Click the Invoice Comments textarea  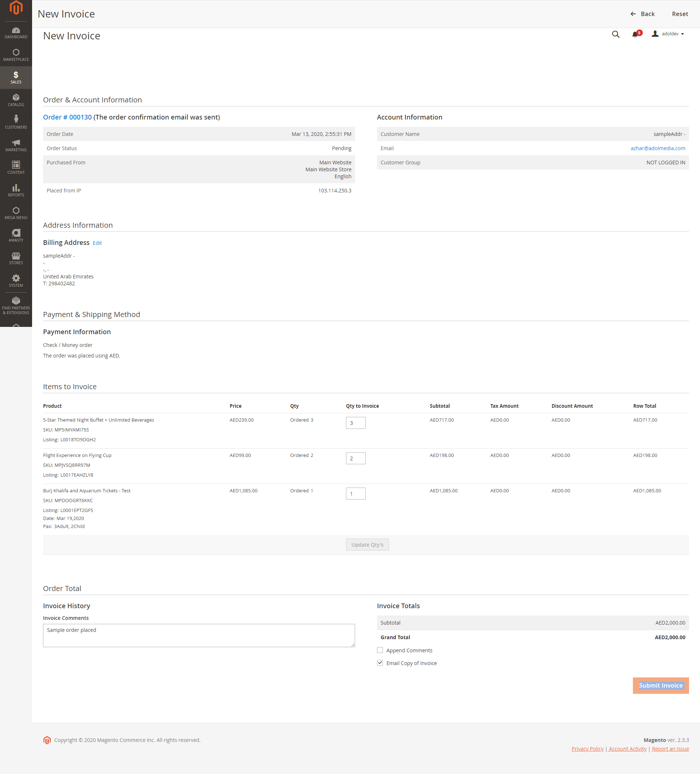coord(199,636)
